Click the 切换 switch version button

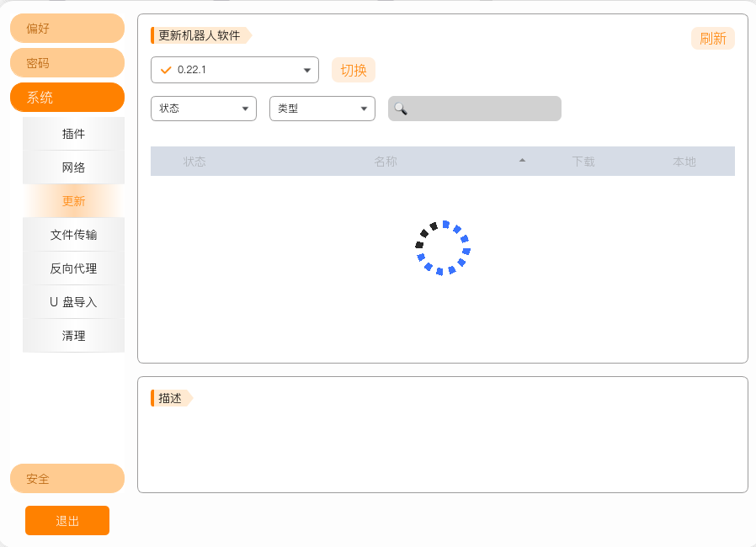click(354, 71)
